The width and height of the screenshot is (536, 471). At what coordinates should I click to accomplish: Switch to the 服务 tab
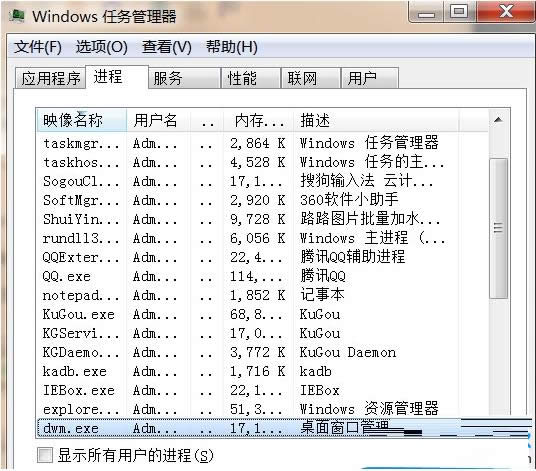pyautogui.click(x=184, y=78)
